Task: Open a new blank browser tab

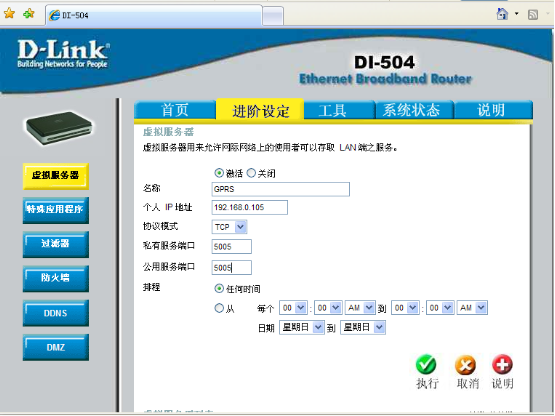Action: [273, 16]
